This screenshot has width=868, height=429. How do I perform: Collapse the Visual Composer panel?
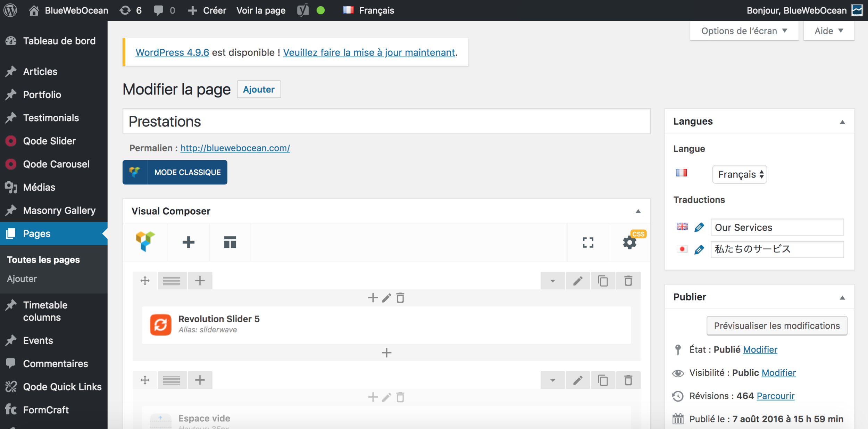(x=638, y=211)
